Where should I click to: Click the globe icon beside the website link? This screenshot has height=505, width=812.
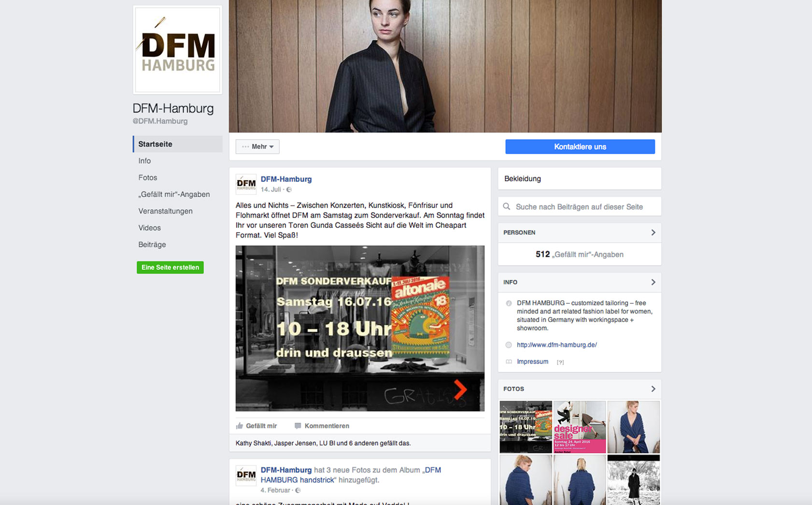(x=509, y=345)
